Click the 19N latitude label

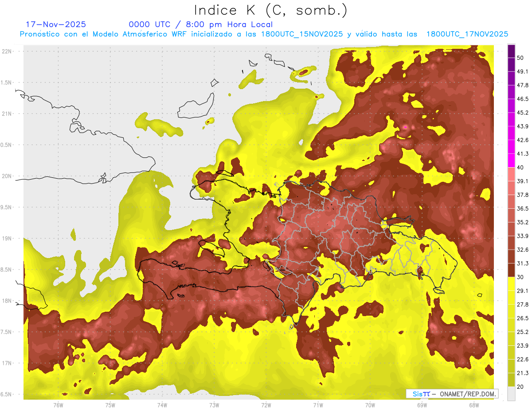[x=8, y=239]
